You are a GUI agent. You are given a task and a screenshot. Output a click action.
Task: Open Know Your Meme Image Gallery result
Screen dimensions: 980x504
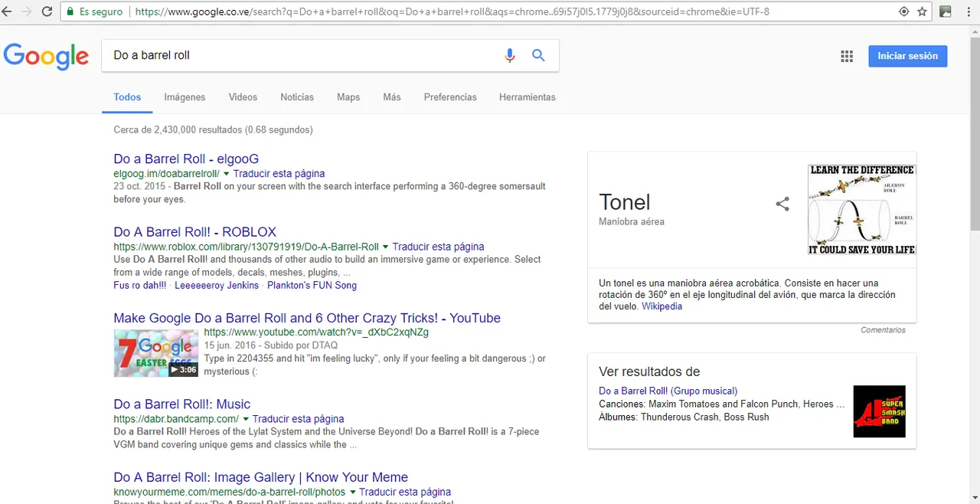click(x=260, y=477)
